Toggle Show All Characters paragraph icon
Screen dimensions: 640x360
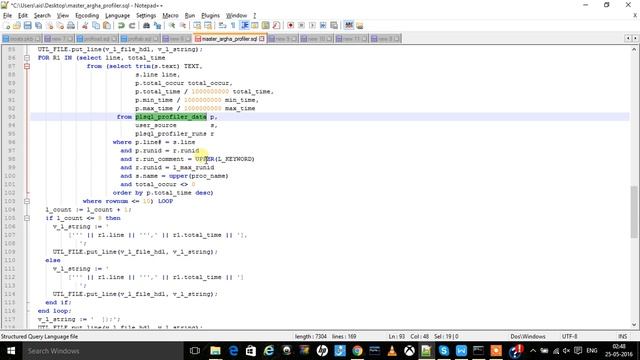[x=233, y=25]
